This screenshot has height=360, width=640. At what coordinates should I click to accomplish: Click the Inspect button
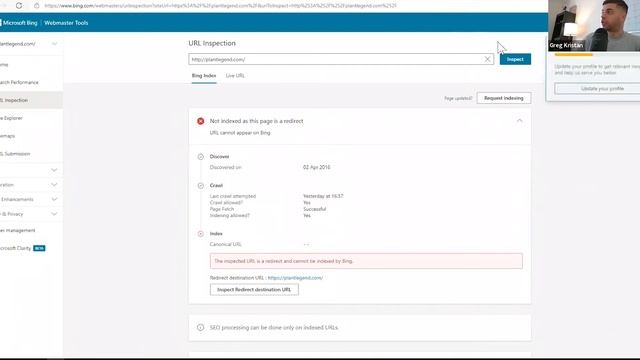515,59
